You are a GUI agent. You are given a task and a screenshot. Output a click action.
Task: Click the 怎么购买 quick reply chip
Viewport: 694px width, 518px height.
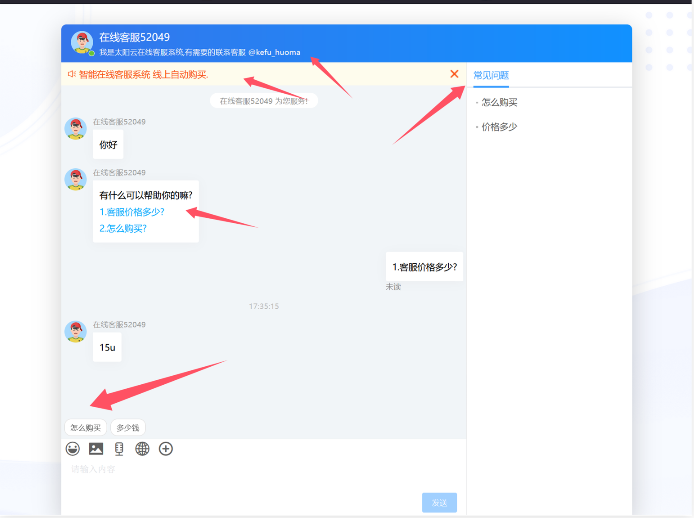(x=86, y=428)
